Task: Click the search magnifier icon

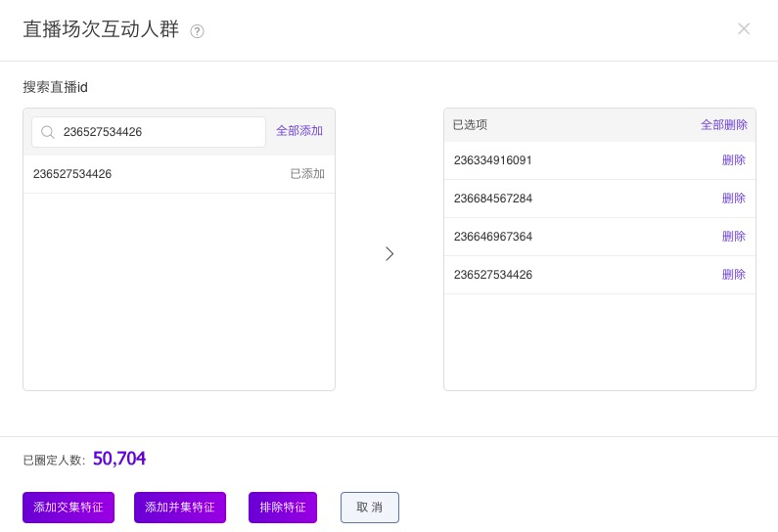Action: tap(48, 132)
